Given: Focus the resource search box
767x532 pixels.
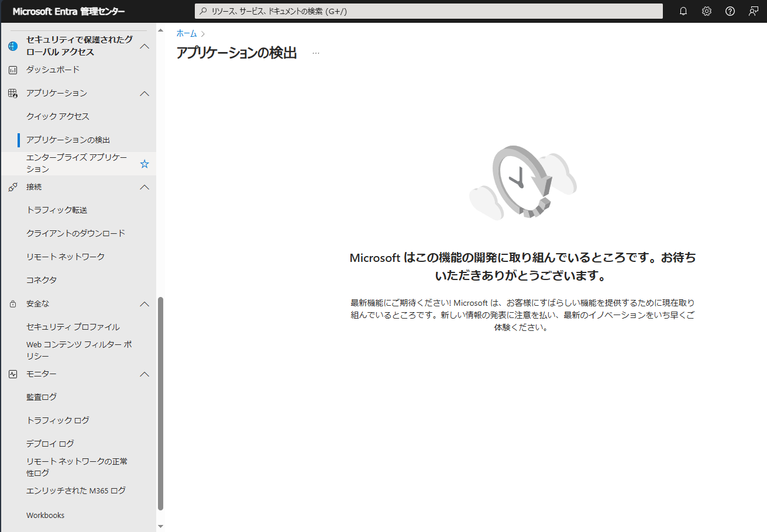Looking at the screenshot, I should click(x=428, y=11).
